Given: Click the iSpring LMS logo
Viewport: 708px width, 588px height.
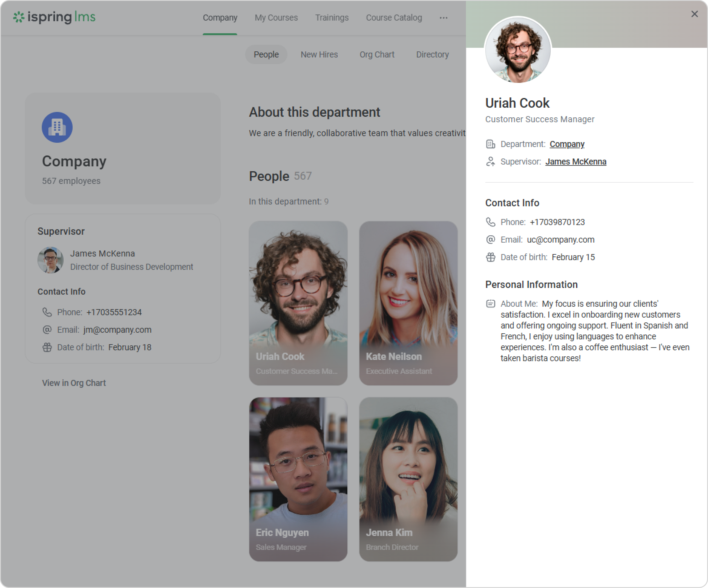Looking at the screenshot, I should tap(54, 17).
